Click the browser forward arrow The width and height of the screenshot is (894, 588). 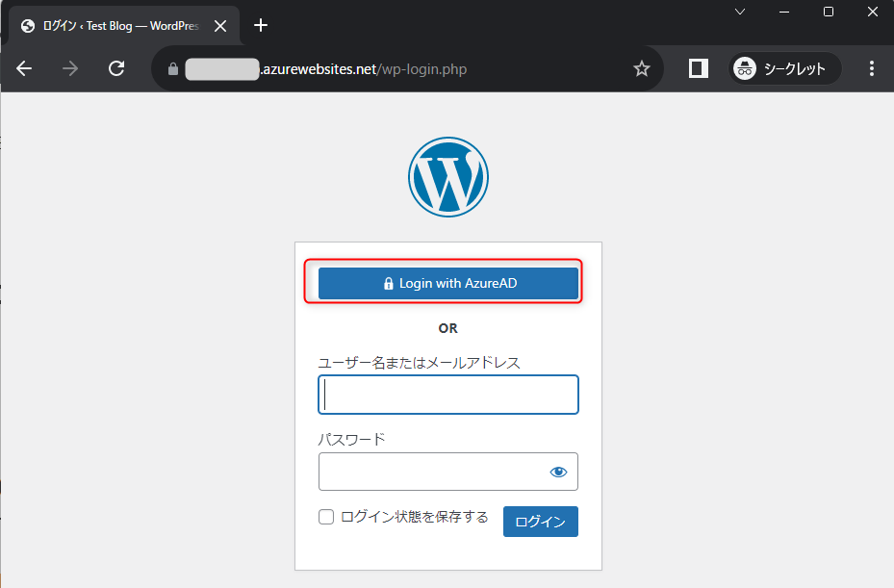click(70, 69)
